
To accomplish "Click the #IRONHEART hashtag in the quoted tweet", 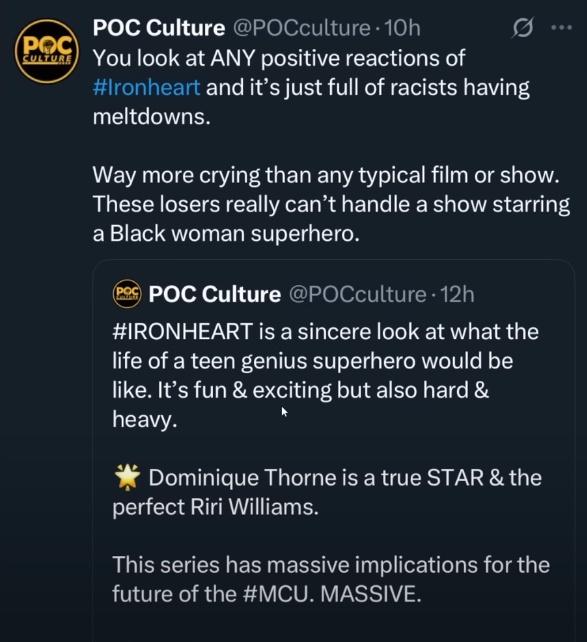I will pos(182,331).
